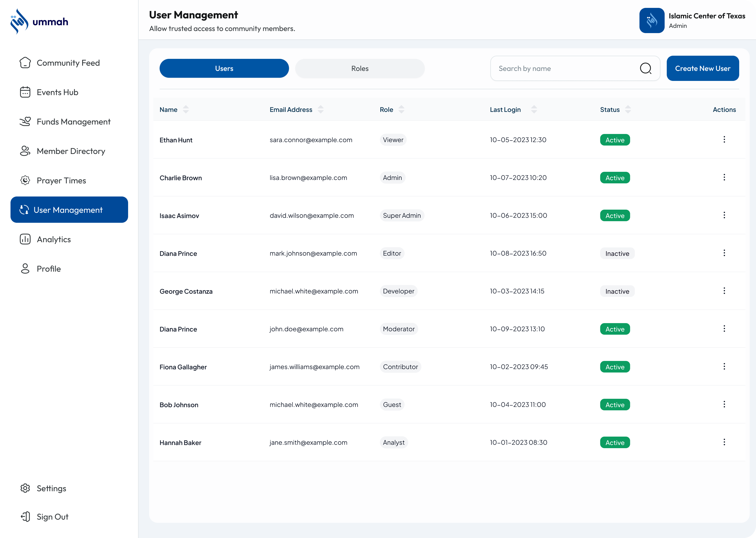
Task: Open actions menu for George Costanza
Action: pyautogui.click(x=724, y=291)
